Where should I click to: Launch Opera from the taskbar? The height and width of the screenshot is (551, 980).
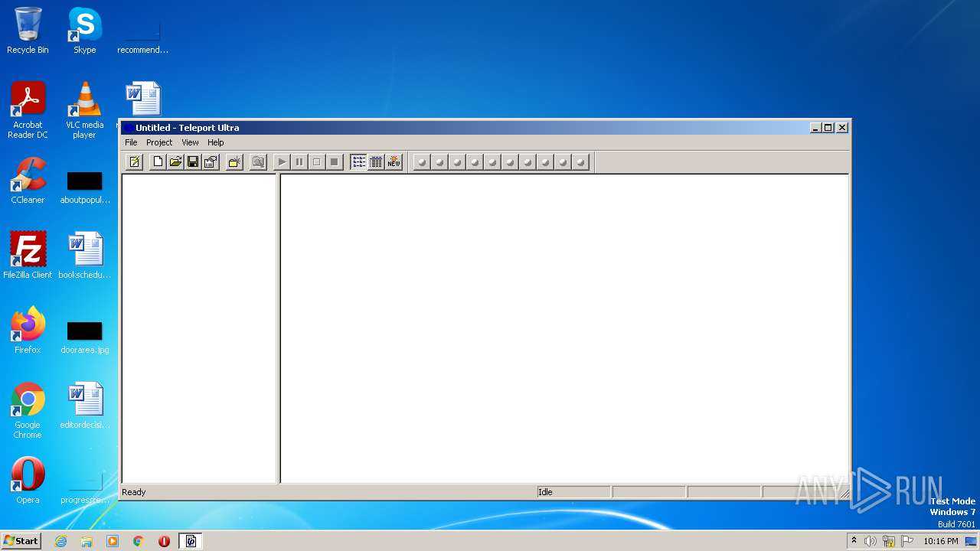click(164, 541)
